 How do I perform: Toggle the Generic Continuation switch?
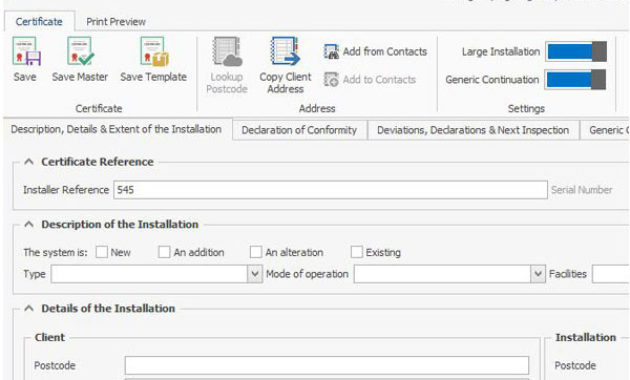click(575, 80)
